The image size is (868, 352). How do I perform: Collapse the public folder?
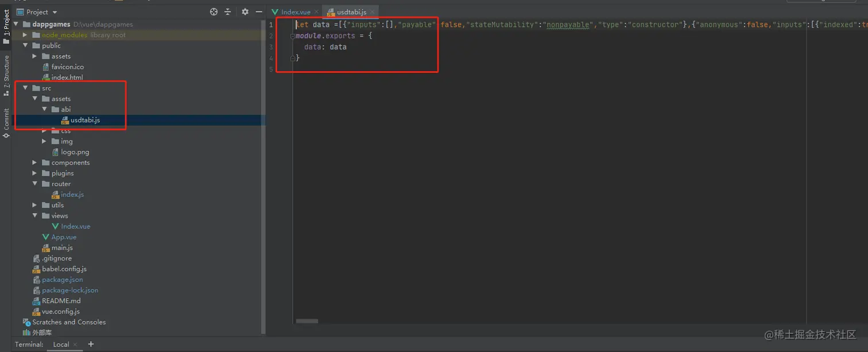(25, 46)
